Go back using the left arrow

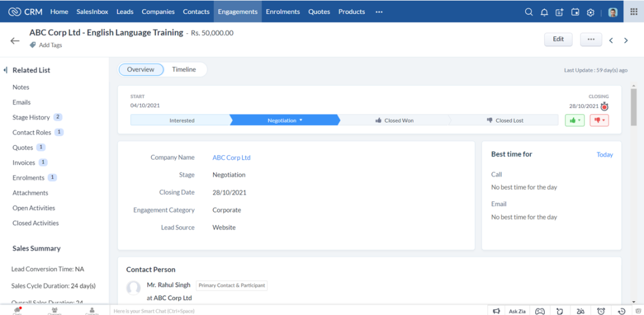[15, 41]
